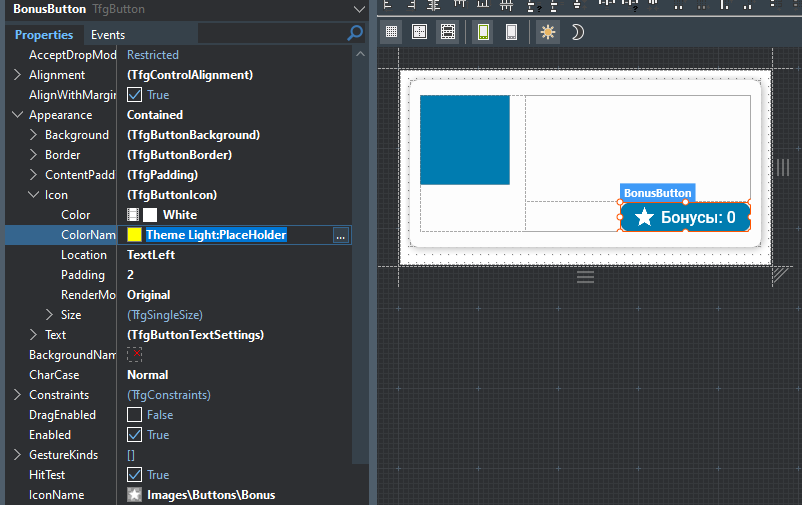Expand the Background sub-property
This screenshot has width=802, height=505.
pyautogui.click(x=33, y=135)
